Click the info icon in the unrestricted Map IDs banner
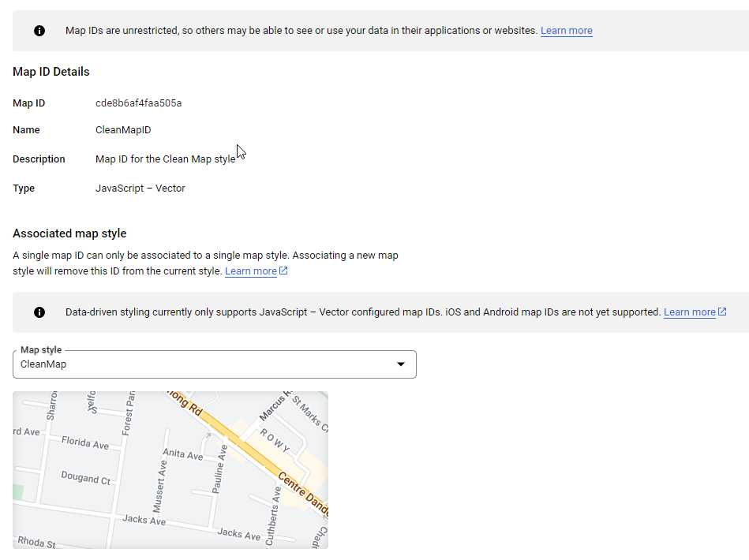This screenshot has width=749, height=560. pyautogui.click(x=39, y=31)
